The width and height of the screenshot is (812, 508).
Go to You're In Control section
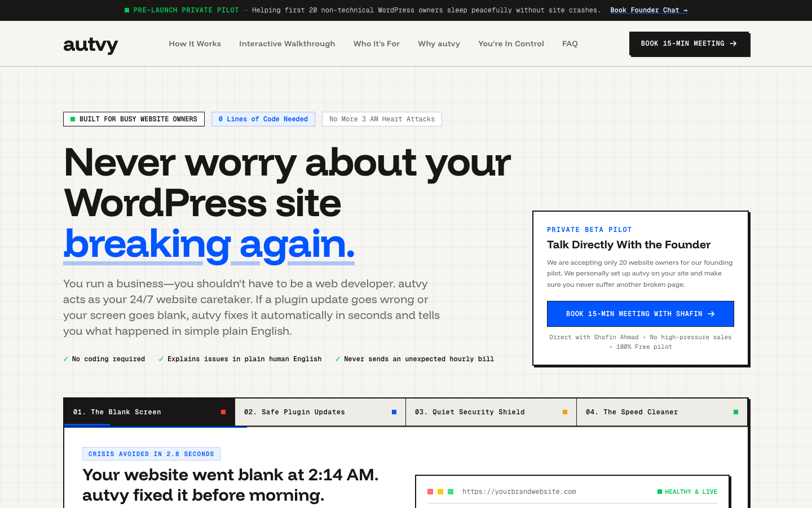tap(511, 43)
